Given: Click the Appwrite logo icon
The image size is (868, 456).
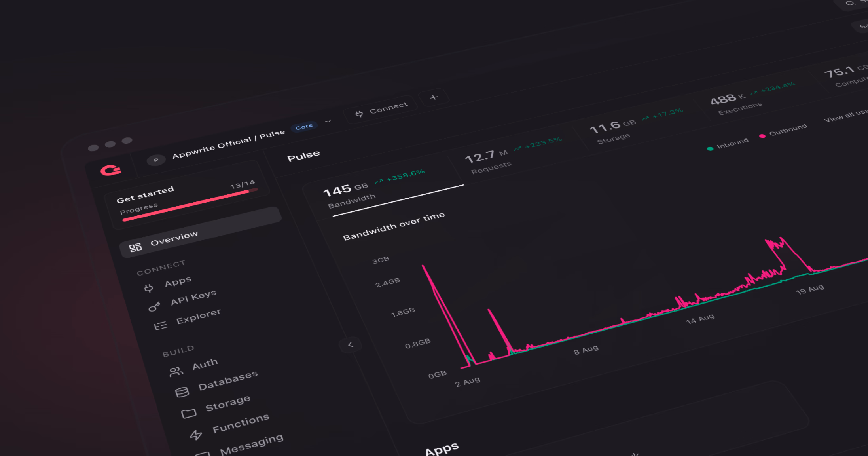Looking at the screenshot, I should (x=111, y=170).
